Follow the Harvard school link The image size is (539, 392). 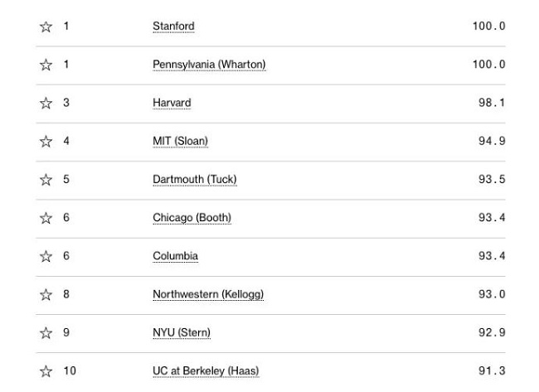[x=172, y=103]
